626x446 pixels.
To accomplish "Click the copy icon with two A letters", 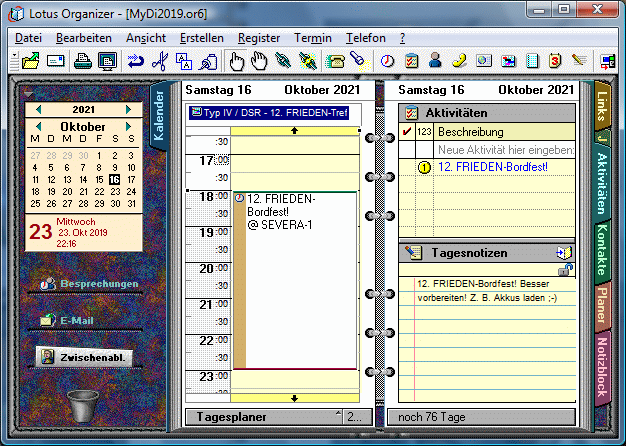I will (x=184, y=61).
